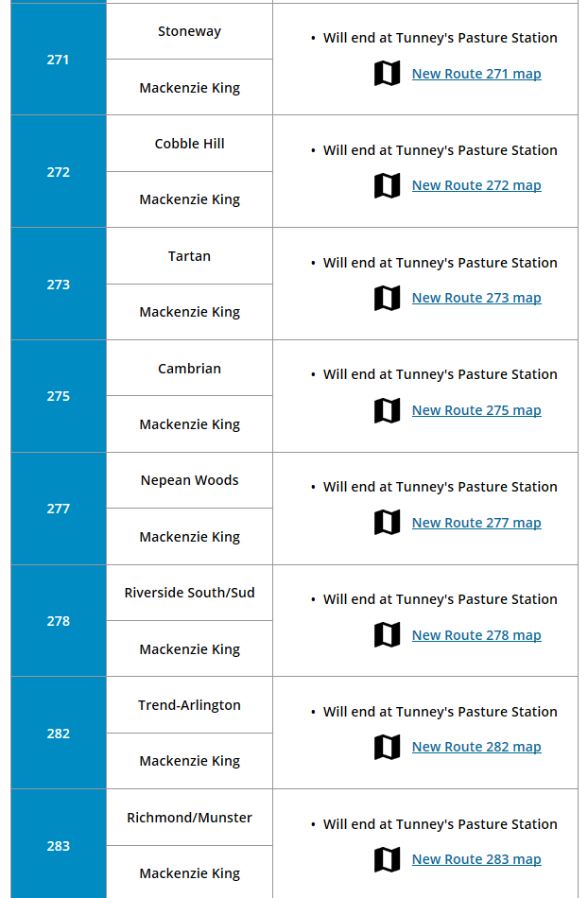The image size is (588, 898).
Task: Click the map icon for Route 278
Action: tap(387, 634)
